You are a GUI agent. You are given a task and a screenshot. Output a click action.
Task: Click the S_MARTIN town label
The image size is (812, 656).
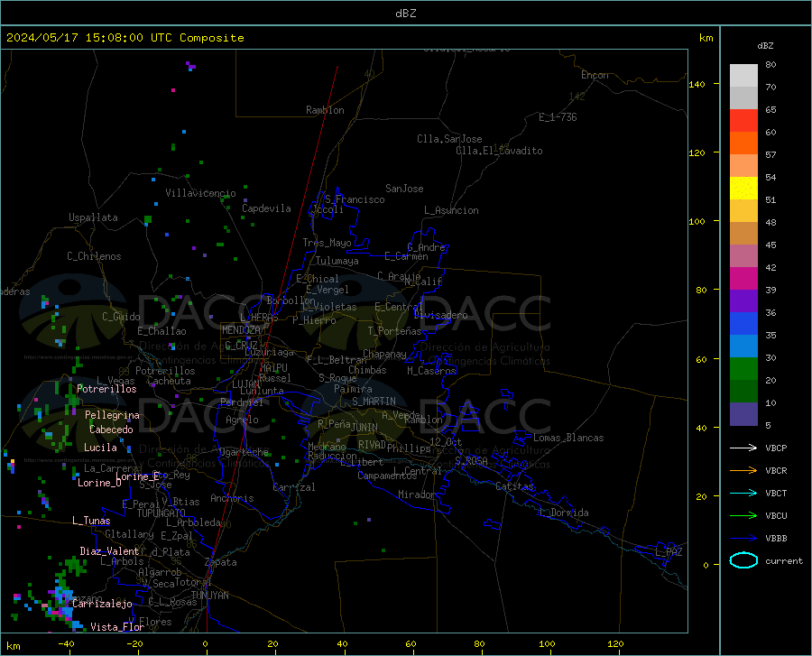374,402
